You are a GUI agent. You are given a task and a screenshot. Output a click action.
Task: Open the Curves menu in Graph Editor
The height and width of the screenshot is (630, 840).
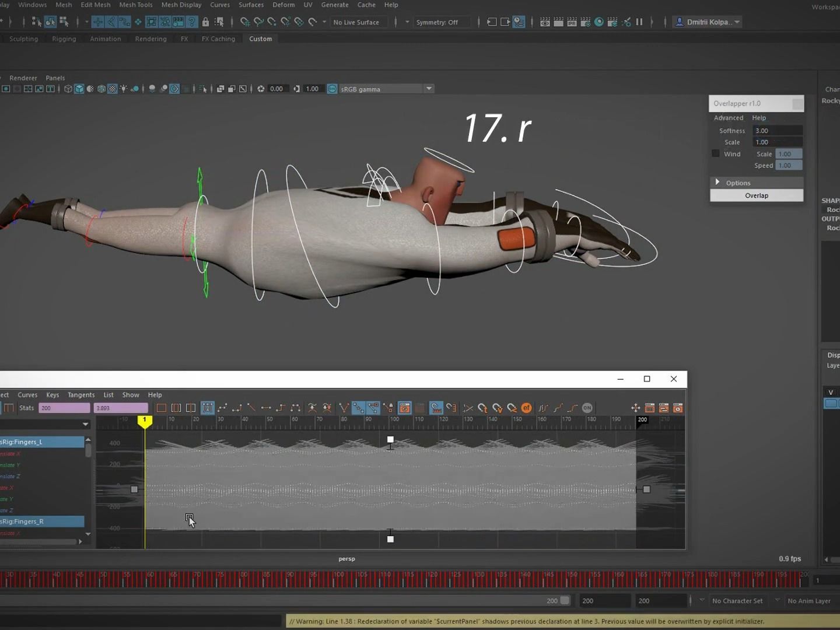(x=27, y=395)
